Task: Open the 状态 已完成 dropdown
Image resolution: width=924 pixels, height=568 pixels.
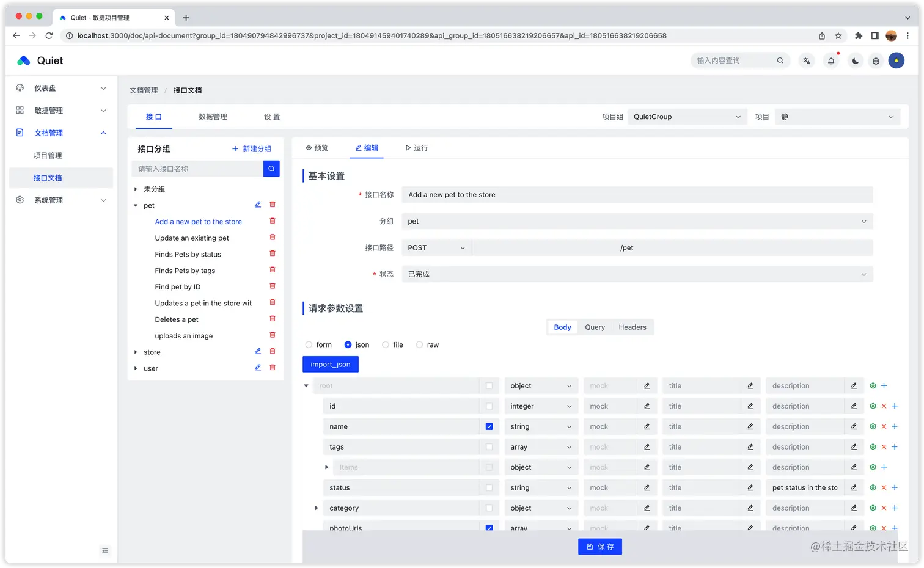Action: (637, 274)
